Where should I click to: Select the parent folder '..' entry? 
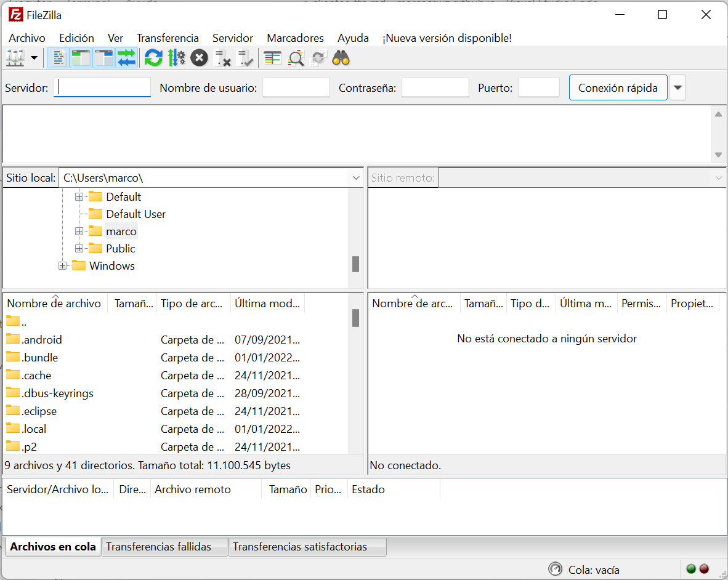(x=17, y=321)
